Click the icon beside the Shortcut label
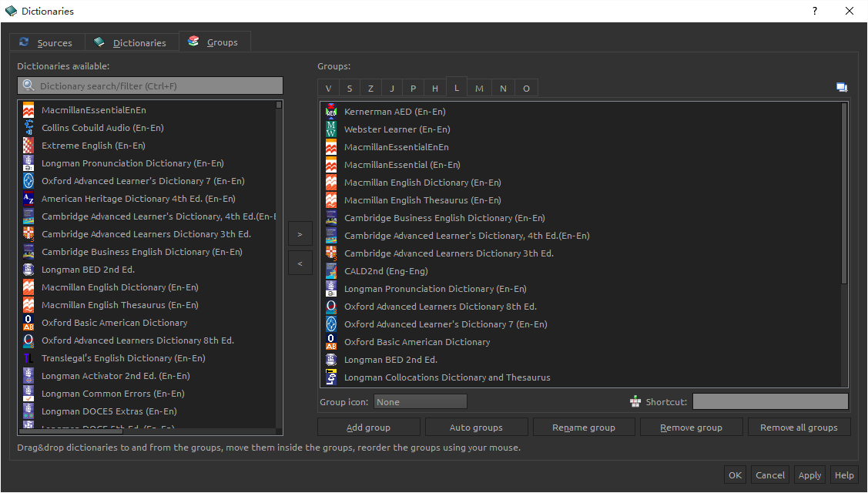 coord(635,401)
